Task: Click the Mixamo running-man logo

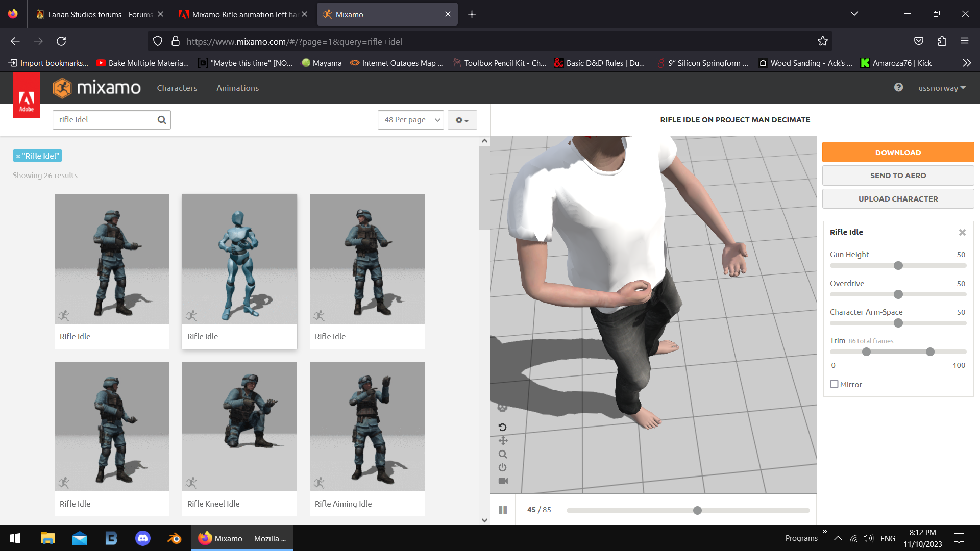Action: point(62,88)
